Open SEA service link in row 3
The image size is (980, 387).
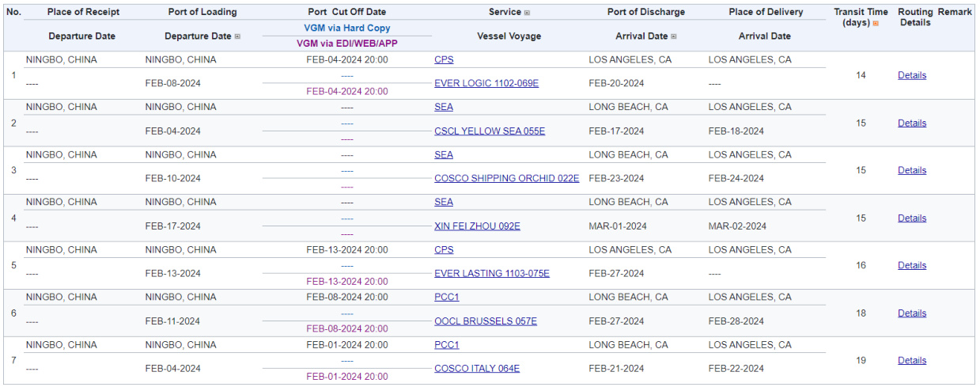point(444,155)
